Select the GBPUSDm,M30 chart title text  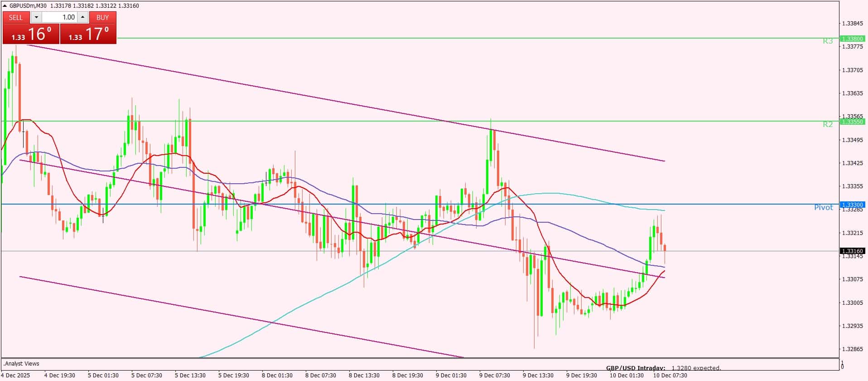point(28,6)
